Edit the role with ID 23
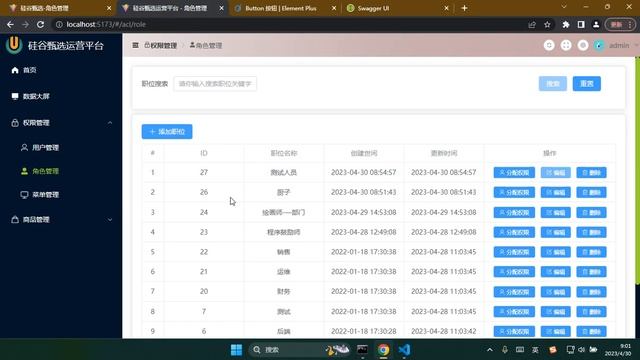 click(x=556, y=232)
